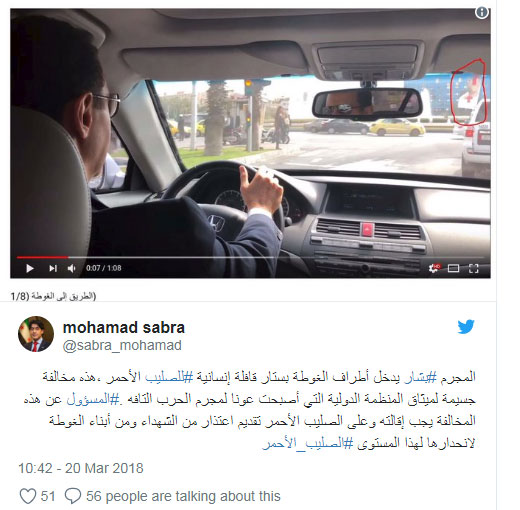Mute the video volume

72,268
